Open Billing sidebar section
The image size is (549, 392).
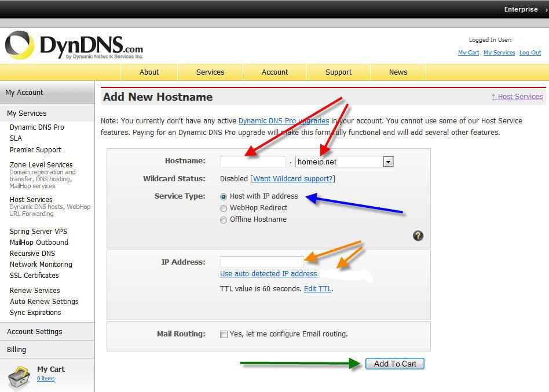[x=47, y=349]
